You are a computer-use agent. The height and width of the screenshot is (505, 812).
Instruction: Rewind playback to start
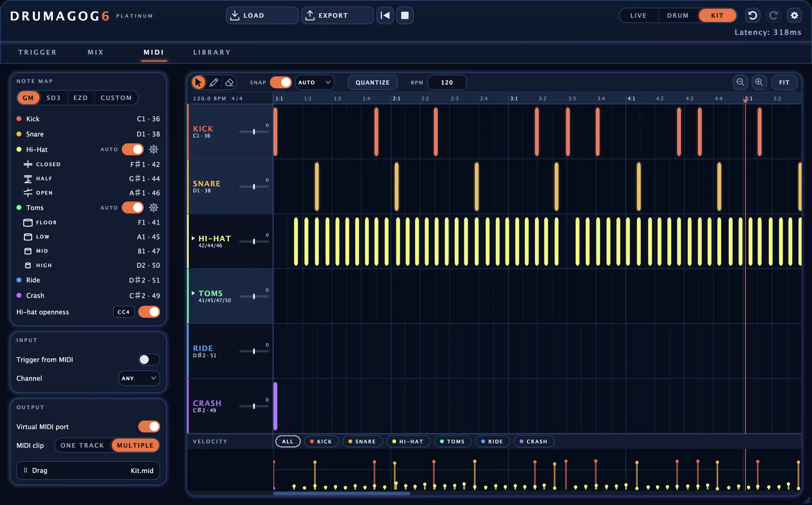[385, 15]
